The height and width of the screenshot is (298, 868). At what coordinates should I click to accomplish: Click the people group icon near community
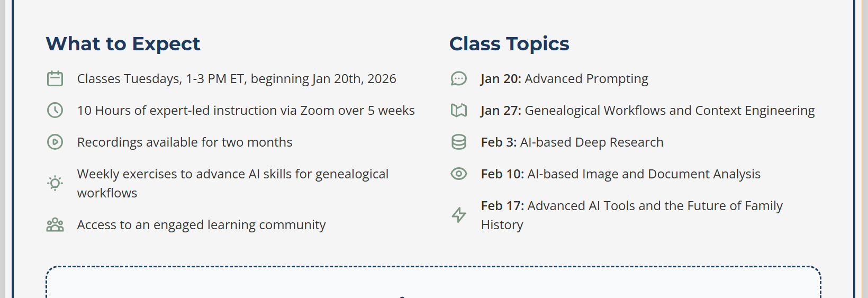tap(55, 225)
